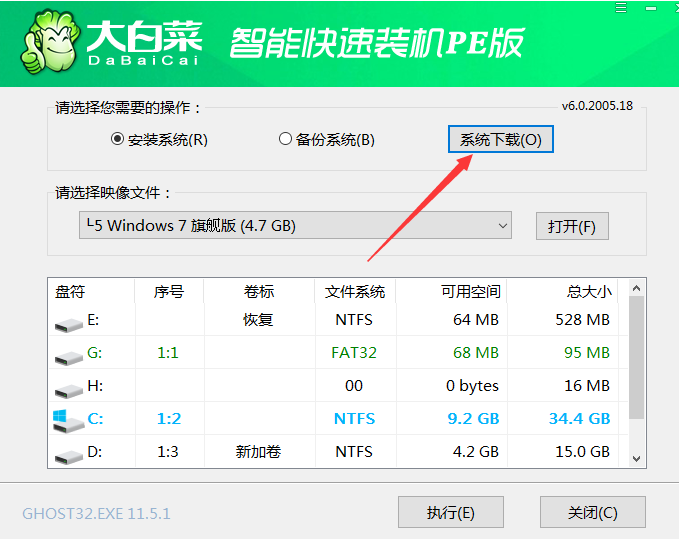Click the Windows logo drive icon for C:

coord(68,421)
